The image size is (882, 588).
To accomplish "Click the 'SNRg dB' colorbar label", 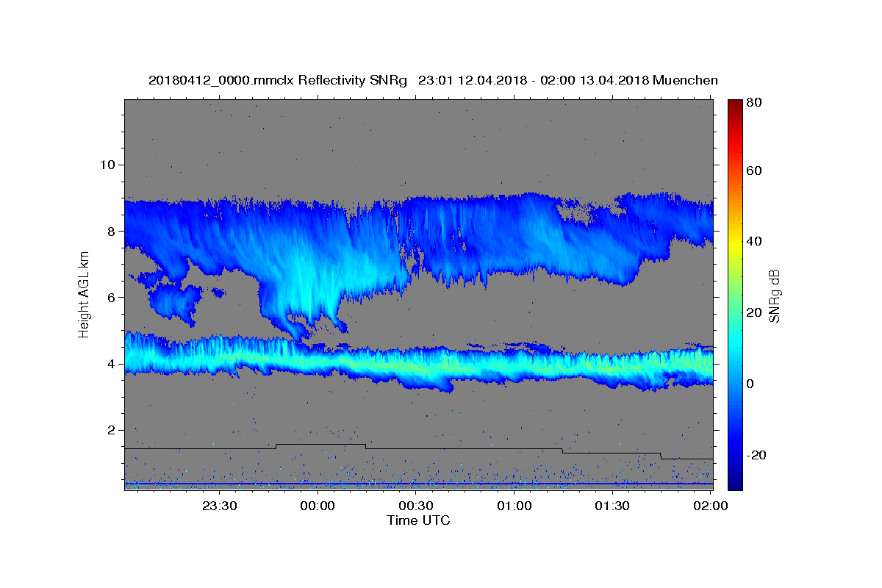I will point(774,295).
